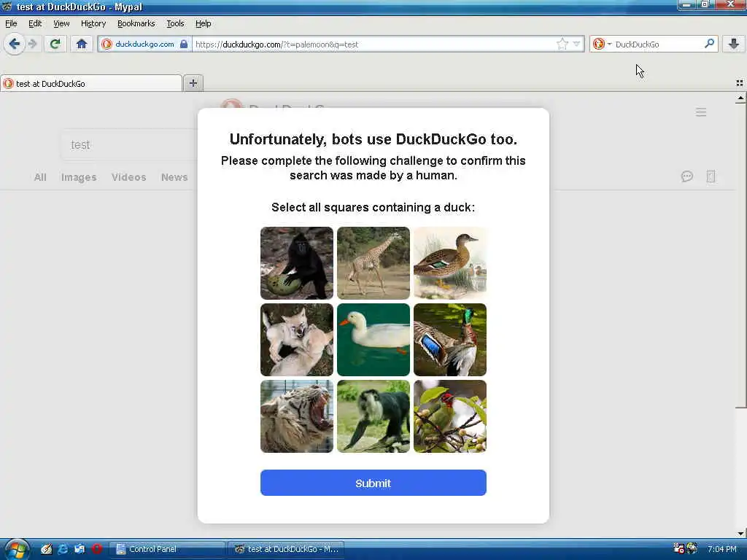
Task: Click the list all tabs icon
Action: [740, 83]
